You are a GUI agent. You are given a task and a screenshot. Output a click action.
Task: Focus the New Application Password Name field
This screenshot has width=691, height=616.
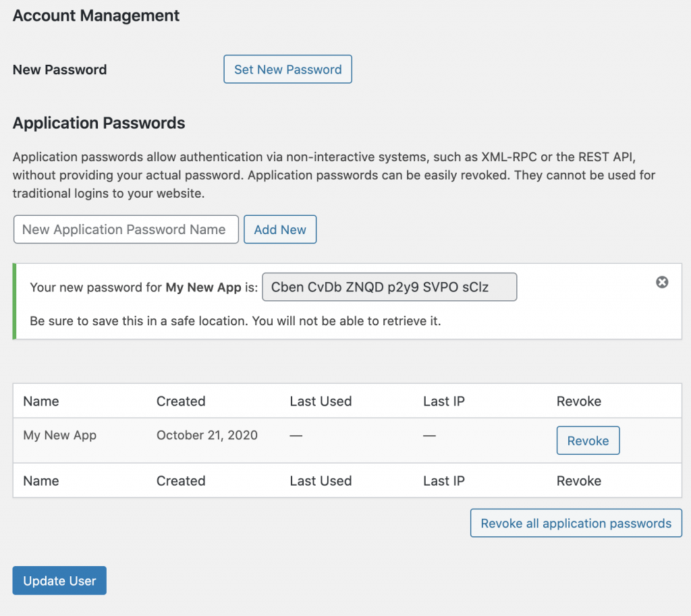tap(126, 229)
